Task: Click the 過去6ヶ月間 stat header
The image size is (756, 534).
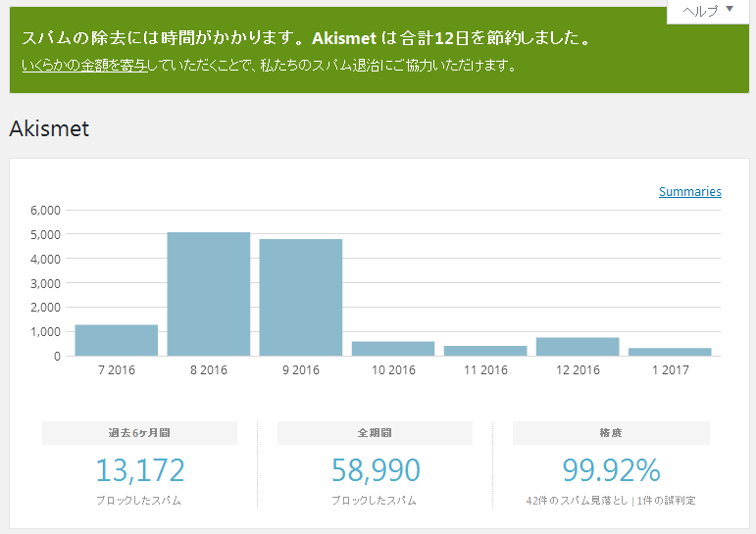Action: point(140,433)
